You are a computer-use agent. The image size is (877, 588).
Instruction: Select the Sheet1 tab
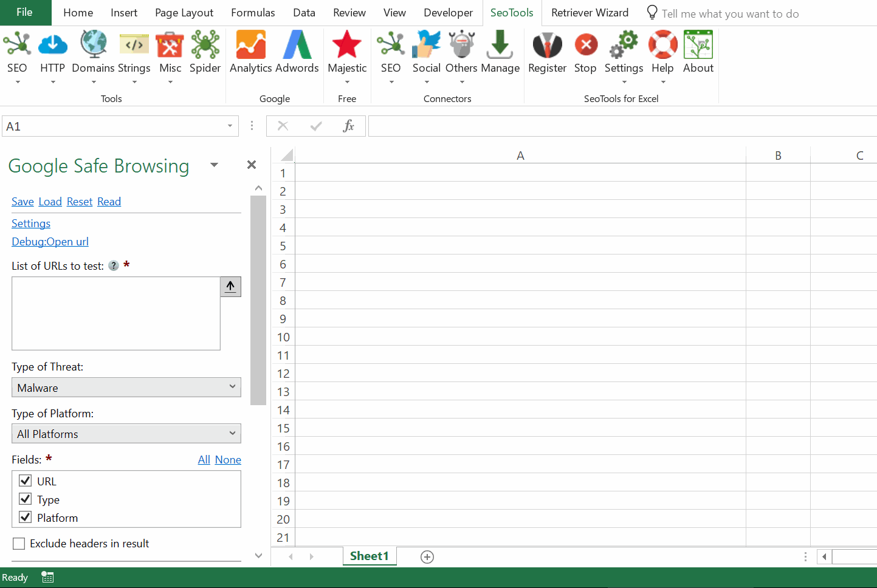370,556
